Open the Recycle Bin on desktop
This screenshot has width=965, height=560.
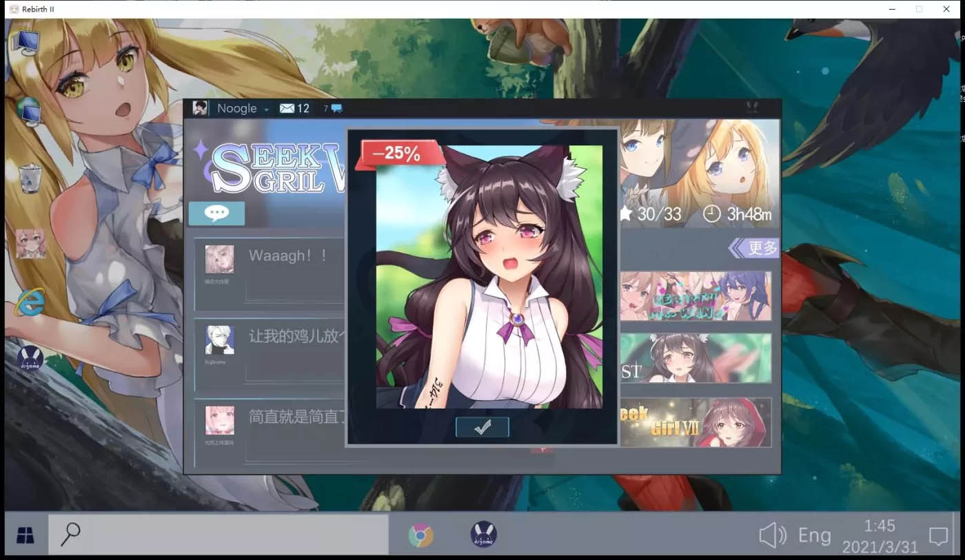click(x=30, y=178)
